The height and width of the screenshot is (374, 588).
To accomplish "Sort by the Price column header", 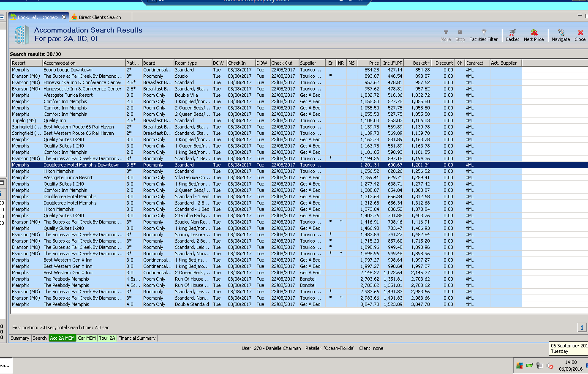I will [369, 63].
